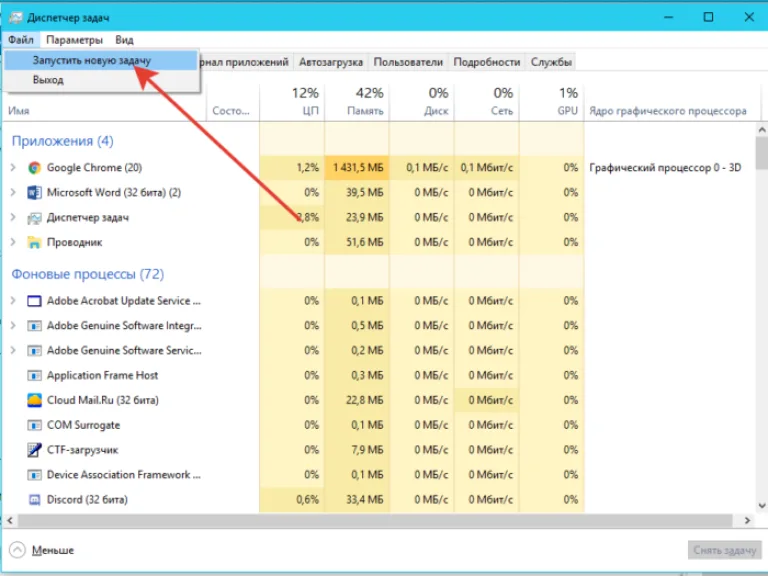Screen dimensions: 768x576
Task: Sort by the Сеть column header
Action: point(486,102)
